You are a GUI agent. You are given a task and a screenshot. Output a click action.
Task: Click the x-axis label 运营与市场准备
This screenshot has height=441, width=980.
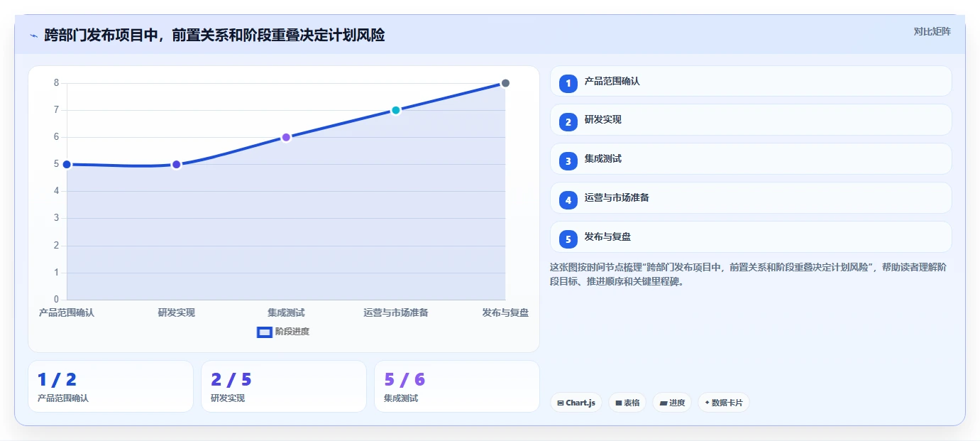click(396, 312)
